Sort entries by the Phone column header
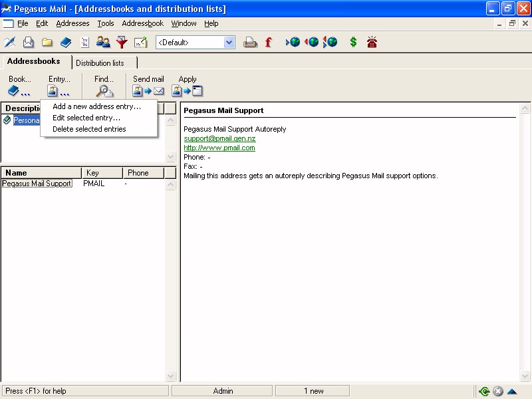 click(144, 173)
